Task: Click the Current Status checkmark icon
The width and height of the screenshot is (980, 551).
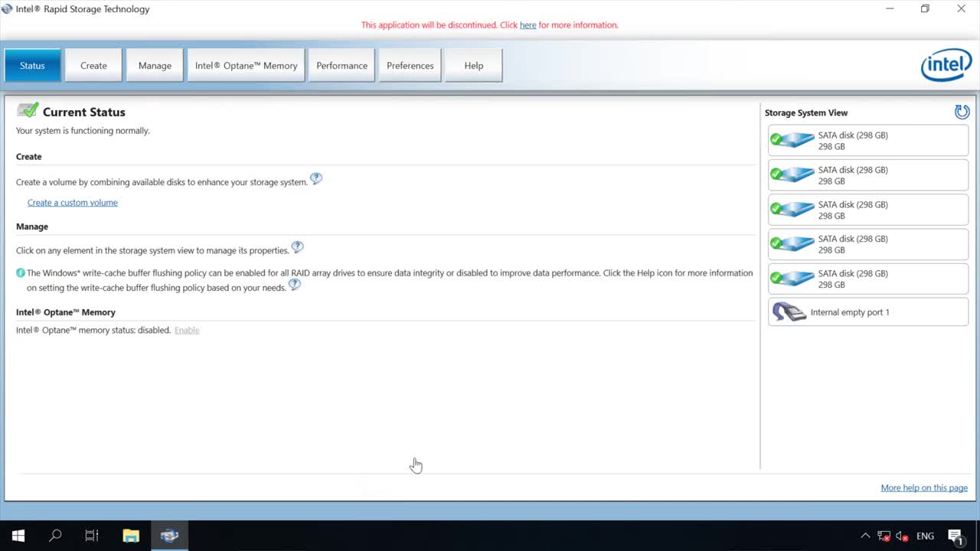Action: pos(28,110)
